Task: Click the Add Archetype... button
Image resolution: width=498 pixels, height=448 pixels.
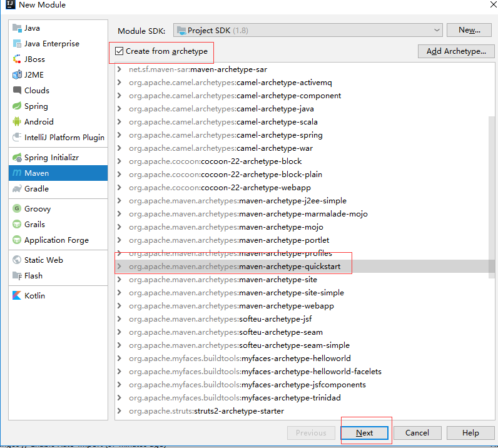Action: 456,51
